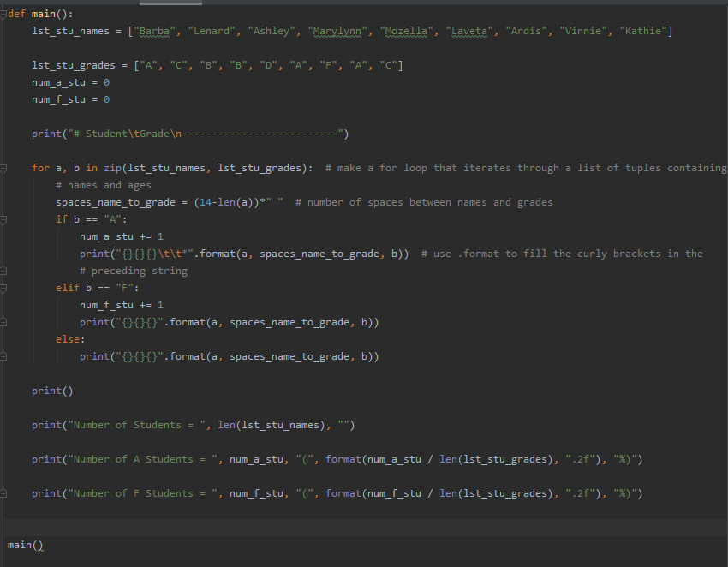The height and width of the screenshot is (567, 728).
Task: Click the name "Ashley" in the list
Action: (272, 31)
